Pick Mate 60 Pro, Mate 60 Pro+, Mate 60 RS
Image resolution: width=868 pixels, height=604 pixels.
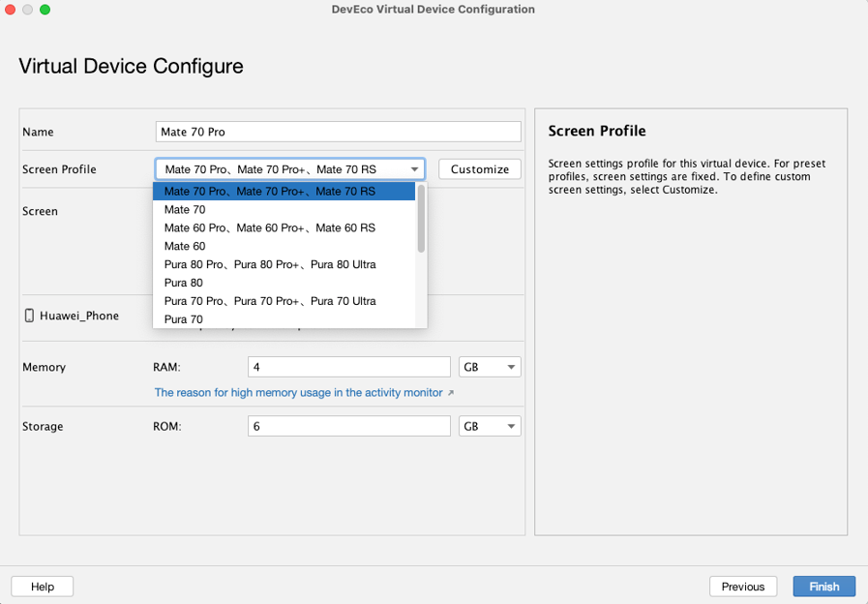pyautogui.click(x=284, y=227)
